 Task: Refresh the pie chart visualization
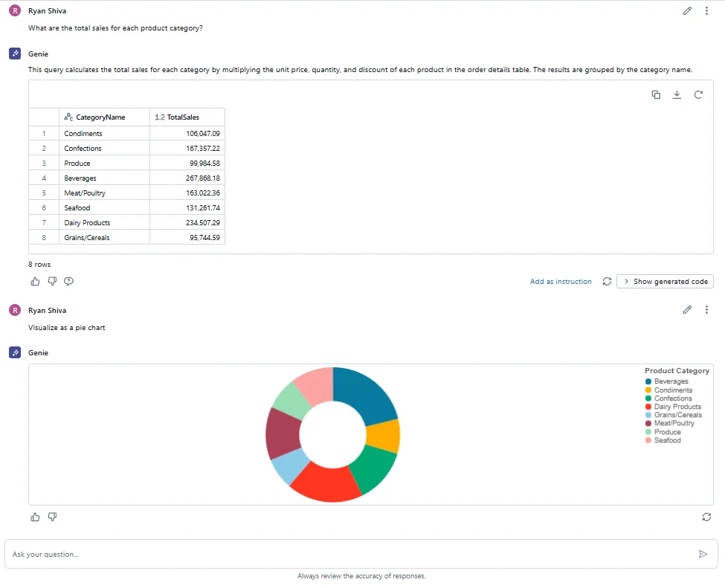[x=706, y=517]
